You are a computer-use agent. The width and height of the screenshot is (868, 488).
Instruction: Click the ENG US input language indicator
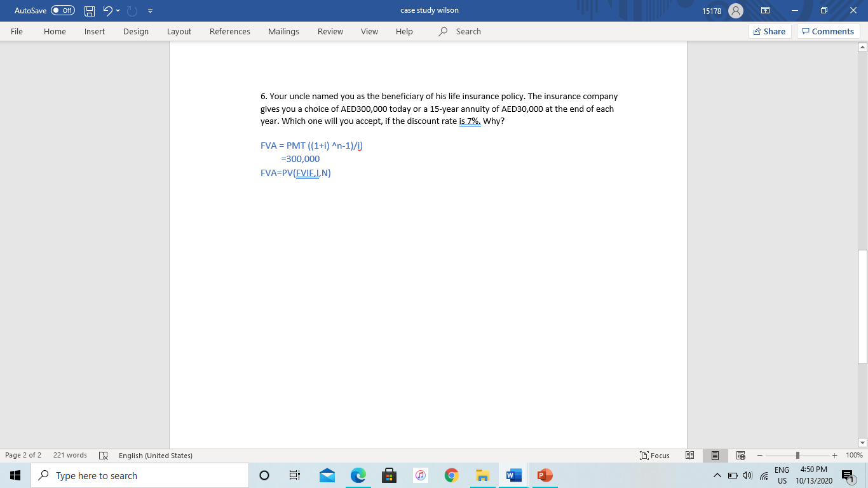[x=782, y=475]
